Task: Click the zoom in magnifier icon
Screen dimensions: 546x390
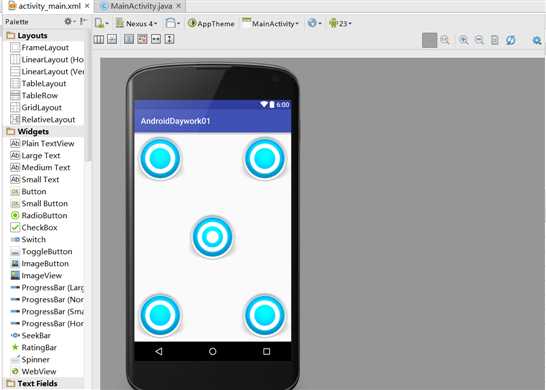Action: click(463, 40)
